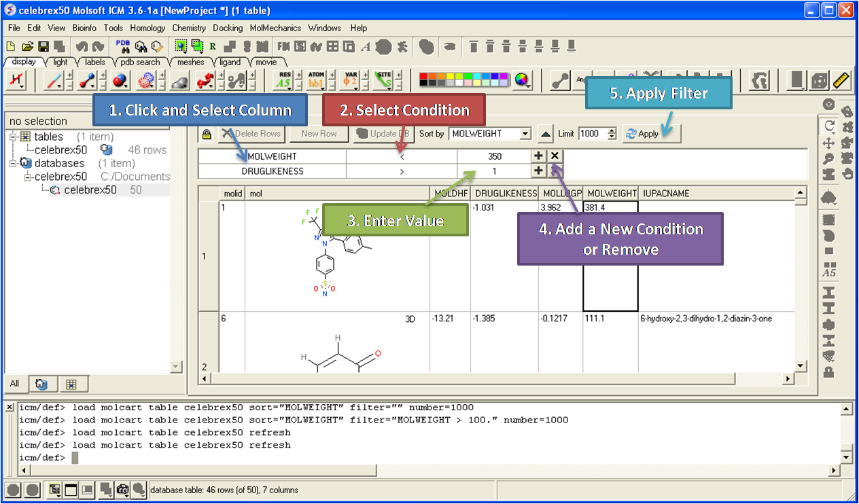Select the grey molecular skin tool
The width and height of the screenshot is (859, 504).
click(179, 81)
